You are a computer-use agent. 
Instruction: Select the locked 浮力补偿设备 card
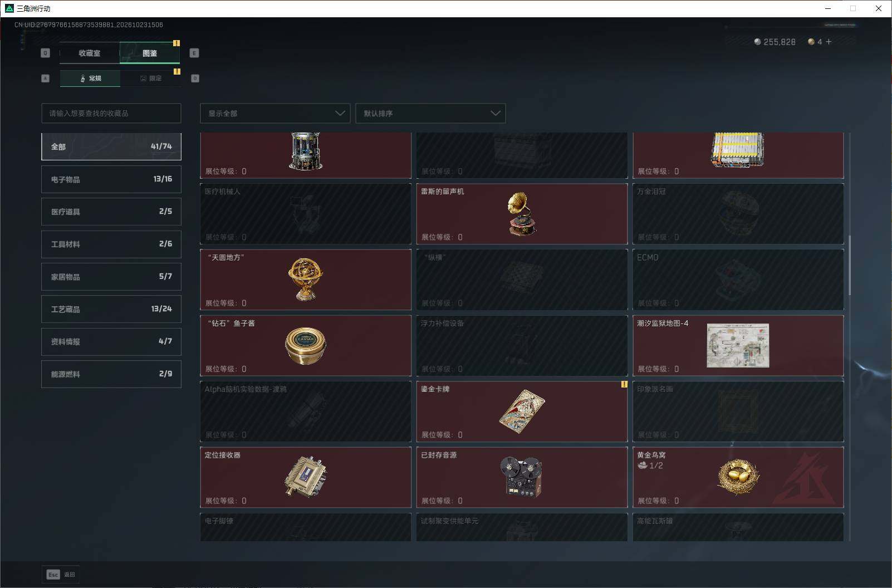coord(522,346)
